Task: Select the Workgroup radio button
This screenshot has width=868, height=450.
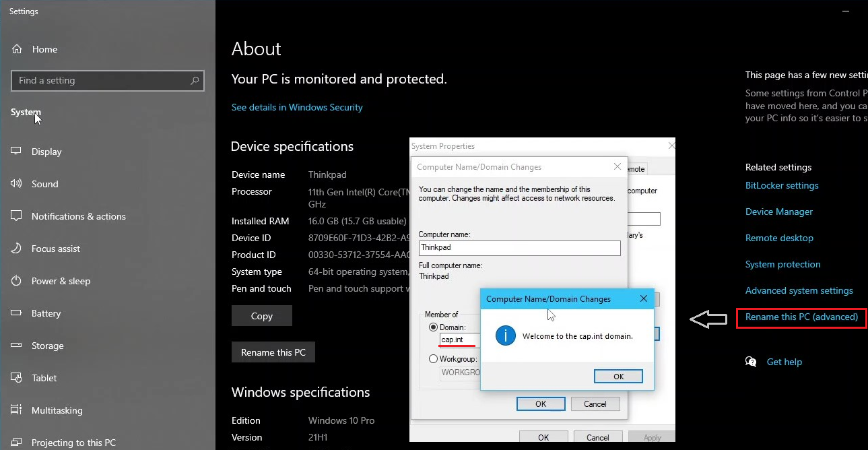Action: [x=434, y=359]
